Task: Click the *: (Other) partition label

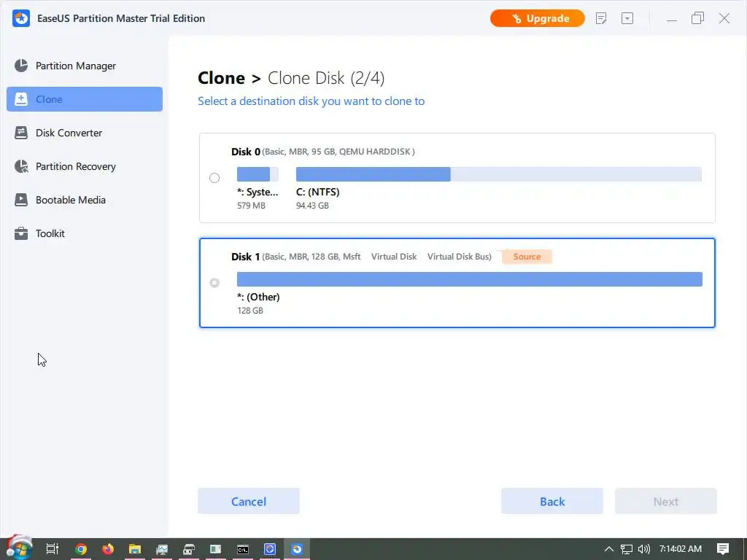Action: (x=259, y=297)
